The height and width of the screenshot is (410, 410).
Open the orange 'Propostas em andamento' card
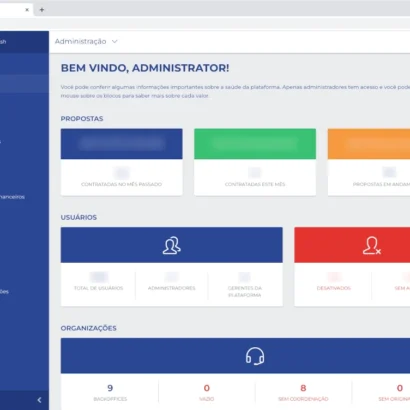coord(369,162)
